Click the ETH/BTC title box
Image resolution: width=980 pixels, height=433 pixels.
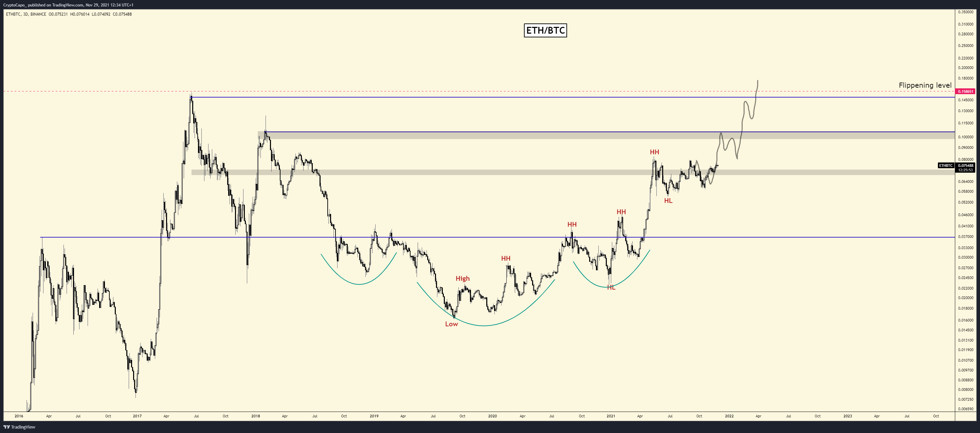click(545, 31)
